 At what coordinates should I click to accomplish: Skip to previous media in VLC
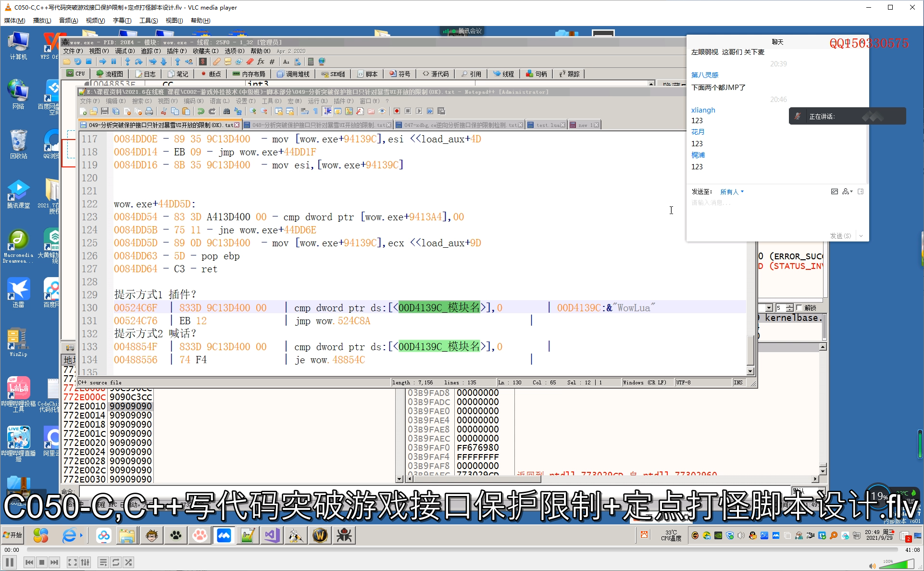click(29, 562)
